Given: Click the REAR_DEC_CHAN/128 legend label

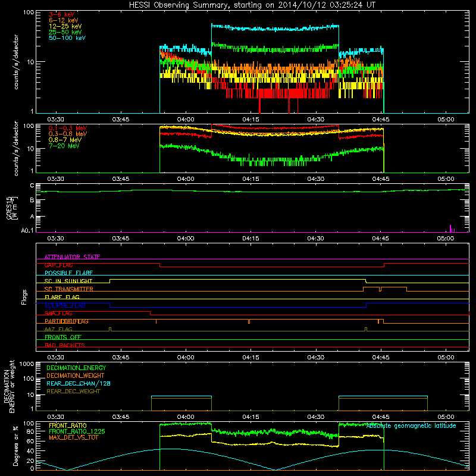Looking at the screenshot, I should (x=79, y=384).
